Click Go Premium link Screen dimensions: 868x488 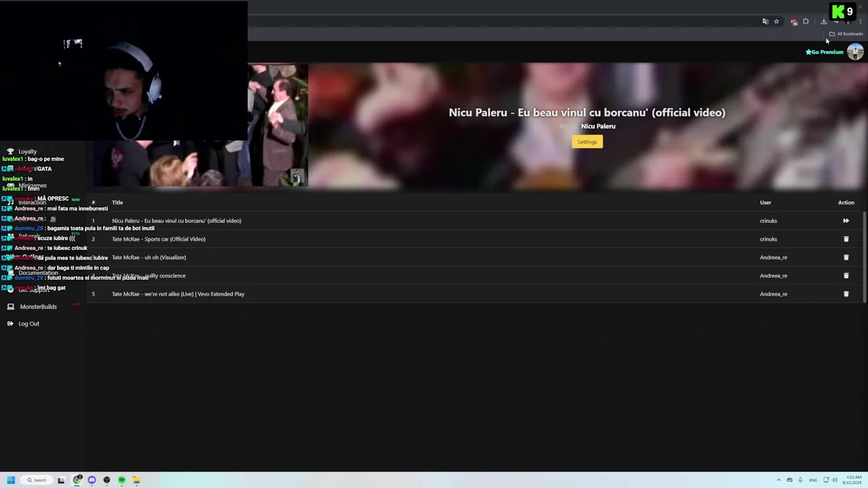[825, 52]
